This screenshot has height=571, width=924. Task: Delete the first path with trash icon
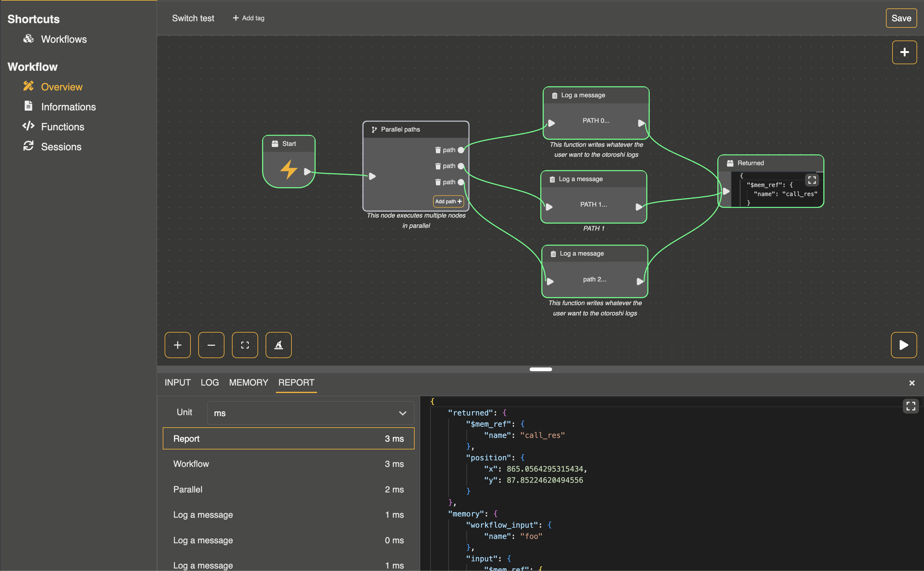tap(438, 150)
